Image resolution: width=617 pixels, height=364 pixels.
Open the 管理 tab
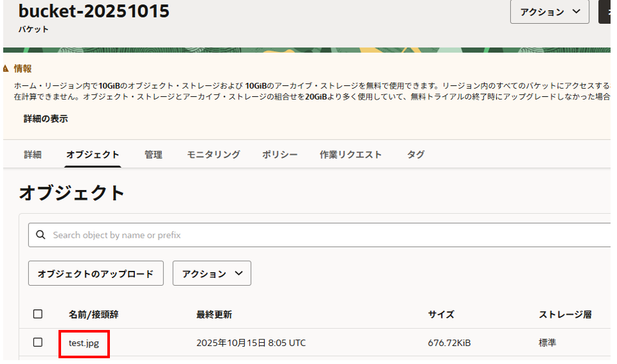point(153,155)
